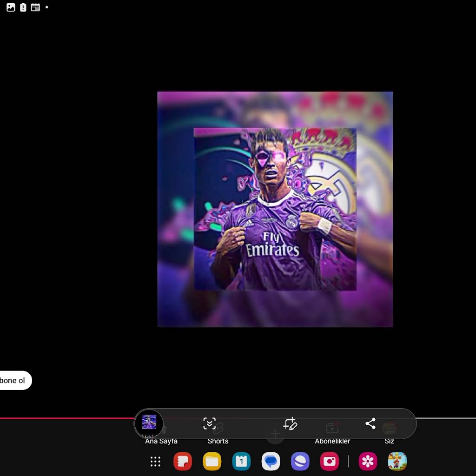Screen dimensions: 476x476
Task: Launch the Samsung Notes app
Action: 183,462
